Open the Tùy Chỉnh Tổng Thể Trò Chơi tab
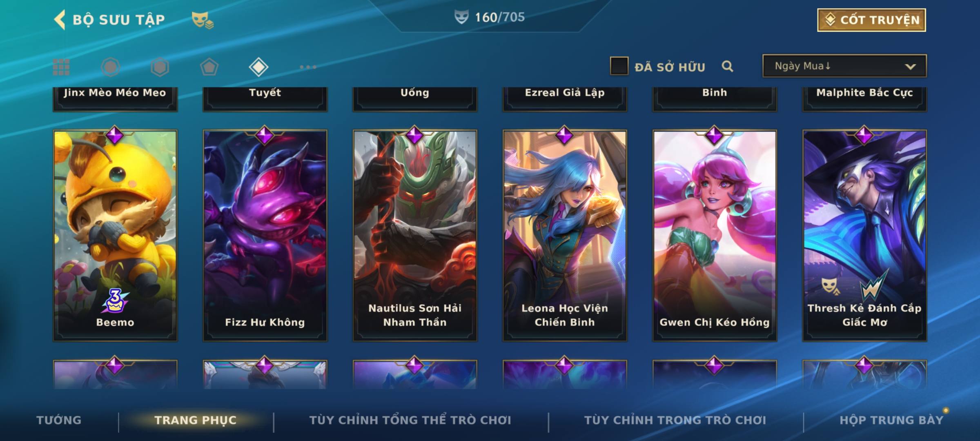980x441 pixels. pos(410,420)
